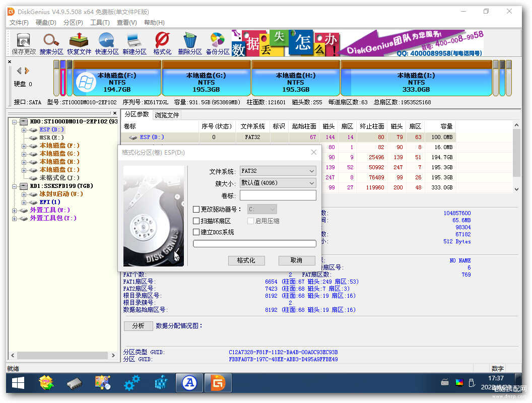This screenshot has height=403, width=532.
Task: Click the 删除分区 delete partition icon
Action: 190,44
